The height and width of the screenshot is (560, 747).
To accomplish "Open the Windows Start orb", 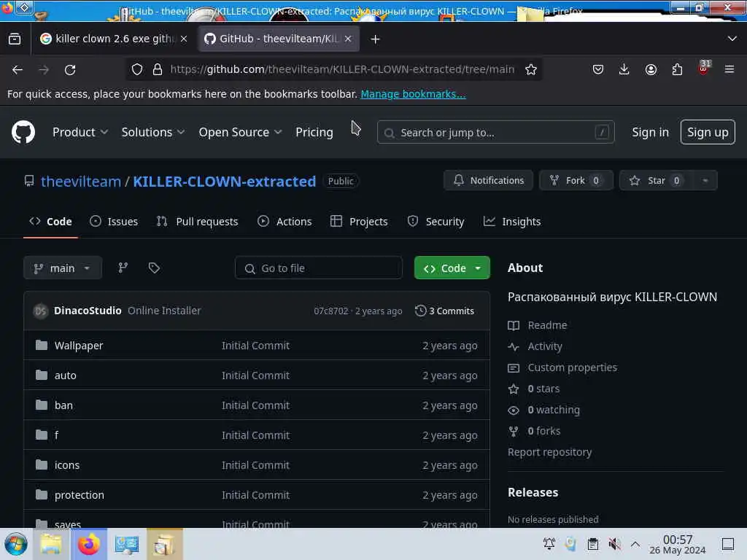I will (x=16, y=544).
